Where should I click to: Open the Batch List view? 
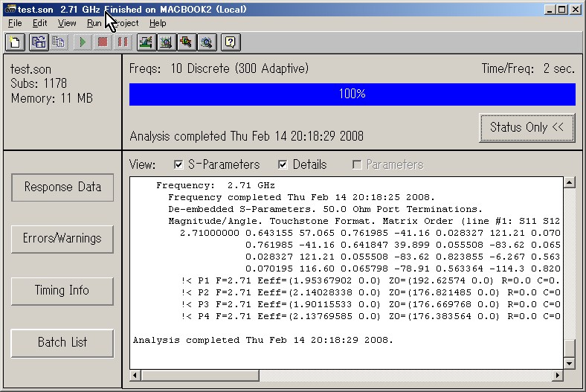point(62,343)
